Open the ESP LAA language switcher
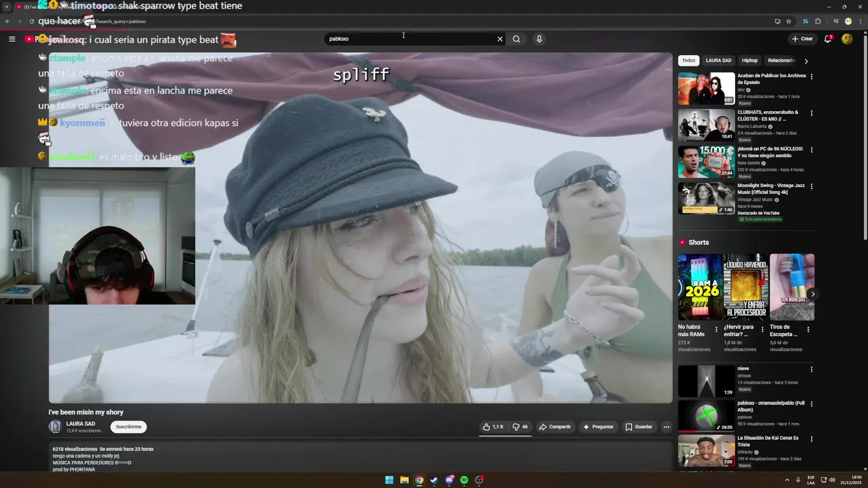Viewport: 868px width, 488px height. coord(811,480)
